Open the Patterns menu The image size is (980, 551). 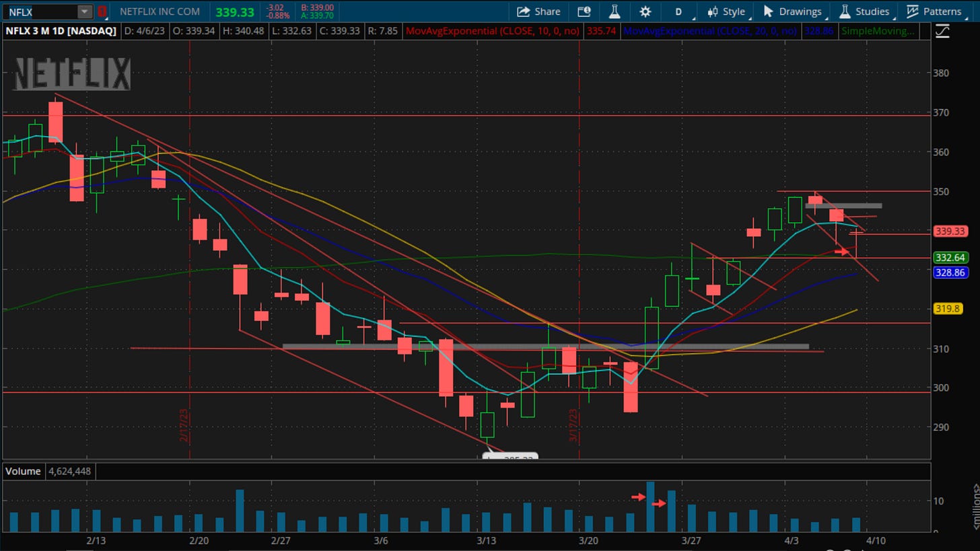pyautogui.click(x=934, y=11)
